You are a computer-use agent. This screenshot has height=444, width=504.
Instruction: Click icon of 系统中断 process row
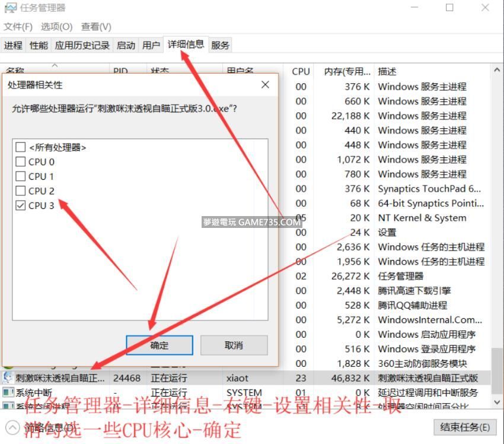tap(8, 392)
